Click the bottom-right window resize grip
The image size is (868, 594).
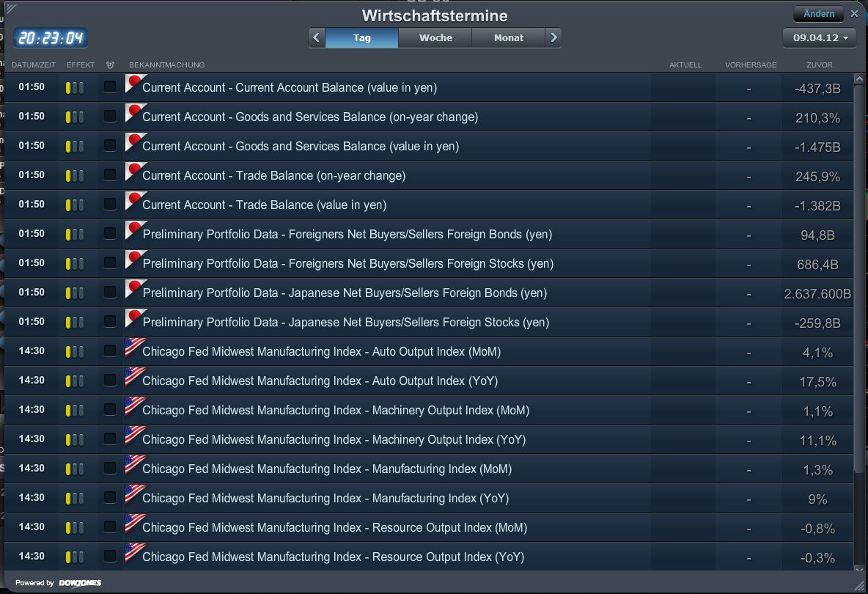coord(858,585)
